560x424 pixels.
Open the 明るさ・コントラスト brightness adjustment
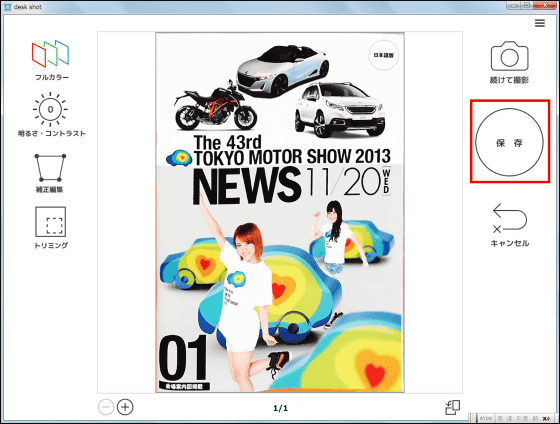[50, 109]
